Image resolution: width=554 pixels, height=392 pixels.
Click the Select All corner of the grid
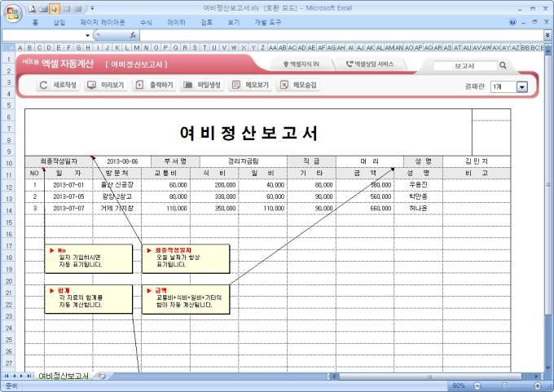point(8,47)
